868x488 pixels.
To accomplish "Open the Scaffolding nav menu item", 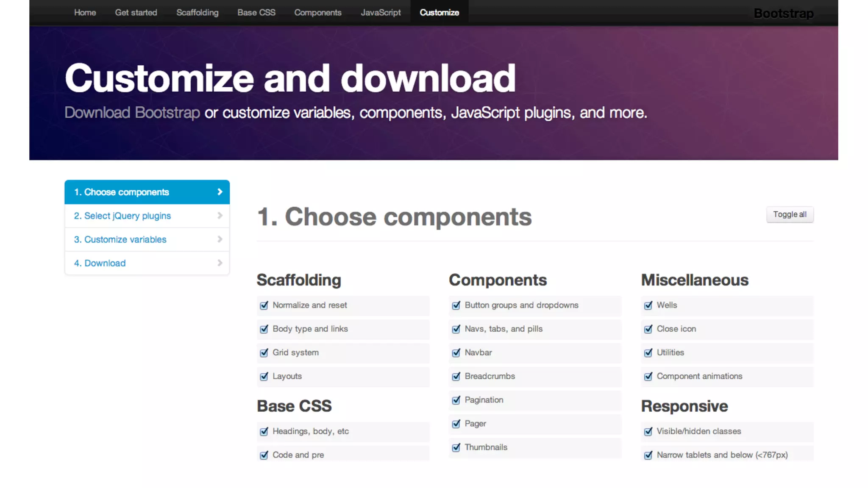I will 197,13.
